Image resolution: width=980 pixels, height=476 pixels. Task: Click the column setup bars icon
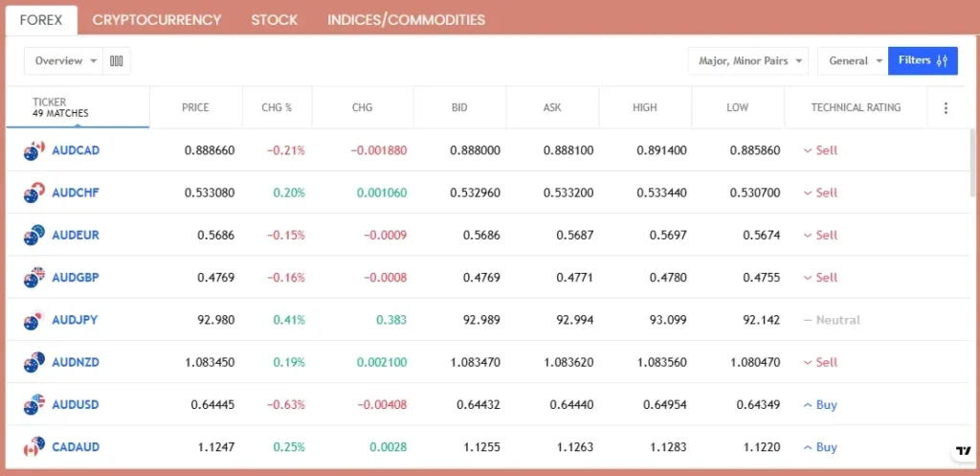click(x=117, y=61)
